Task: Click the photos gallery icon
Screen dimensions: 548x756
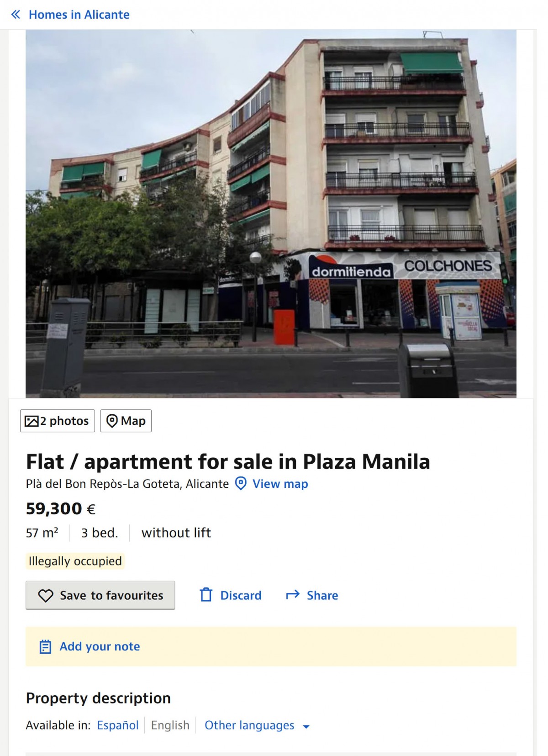Action: pos(32,421)
